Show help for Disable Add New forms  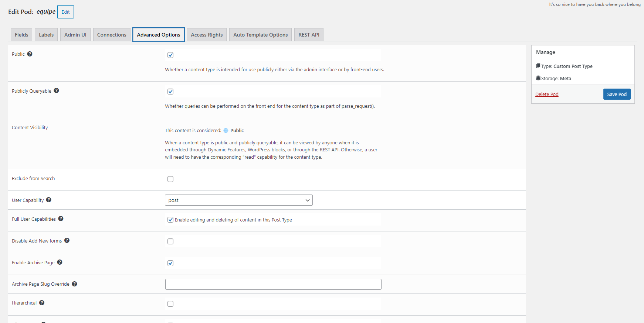67,240
